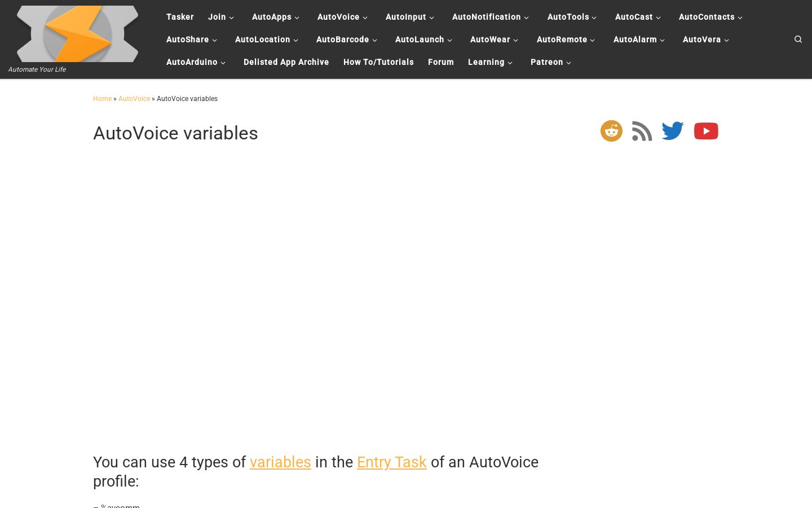The height and width of the screenshot is (508, 812).
Task: Open the Join menu item
Action: [217, 17]
